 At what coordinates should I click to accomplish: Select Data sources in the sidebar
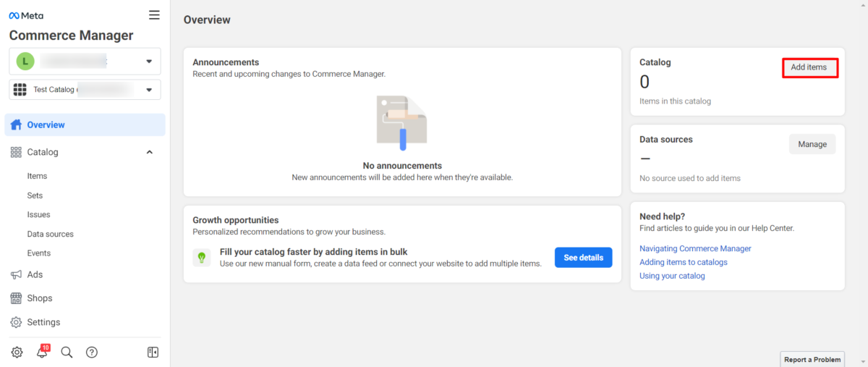[x=50, y=234]
